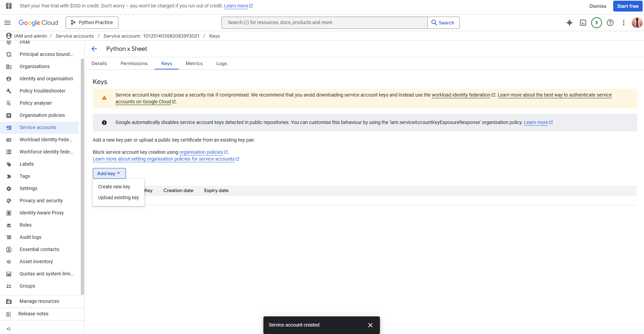Open Learn more link about key exposure policy
This screenshot has height=334, width=644.
pos(538,122)
